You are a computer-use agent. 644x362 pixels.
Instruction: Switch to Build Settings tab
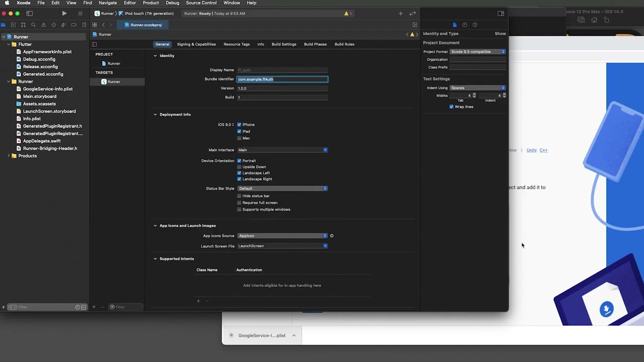point(284,44)
